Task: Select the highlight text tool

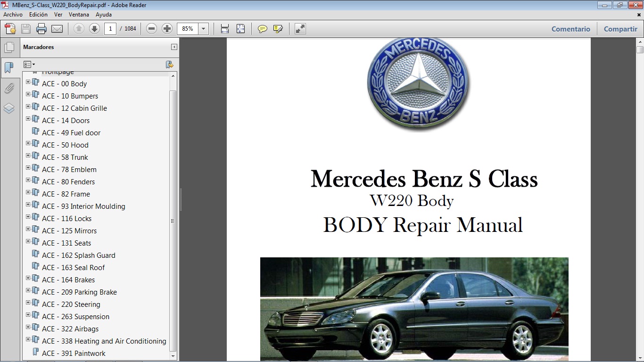Action: pos(278,29)
